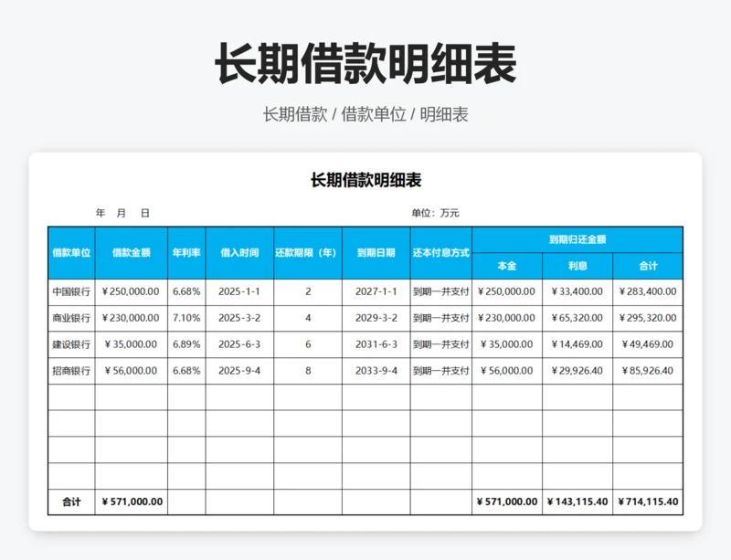Select interest cell ¥33,400.00
The height and width of the screenshot is (560, 731).
(577, 292)
